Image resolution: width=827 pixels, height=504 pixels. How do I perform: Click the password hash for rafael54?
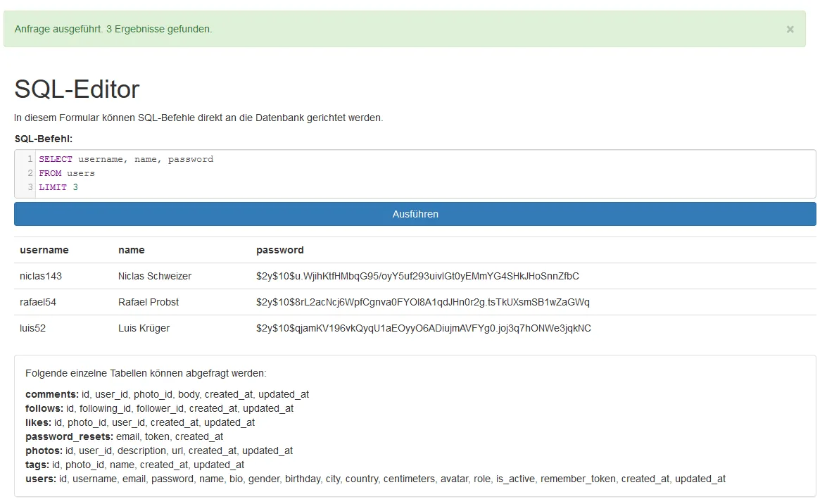click(x=423, y=302)
